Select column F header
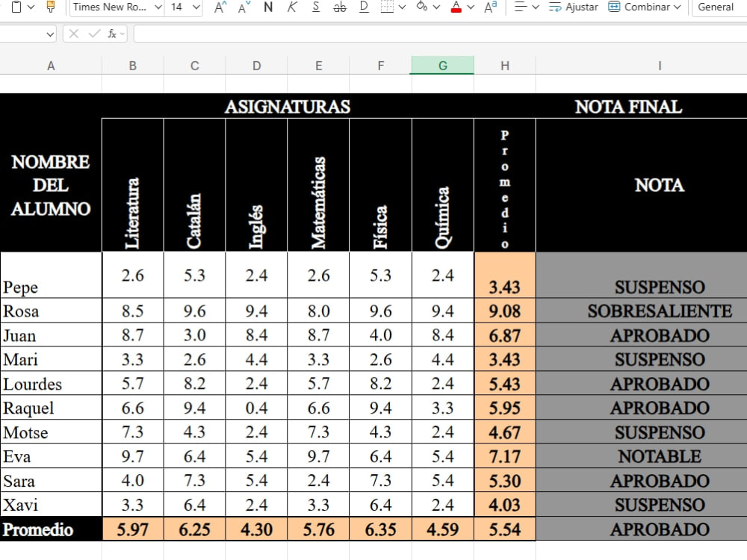The image size is (747, 560). pyautogui.click(x=381, y=66)
